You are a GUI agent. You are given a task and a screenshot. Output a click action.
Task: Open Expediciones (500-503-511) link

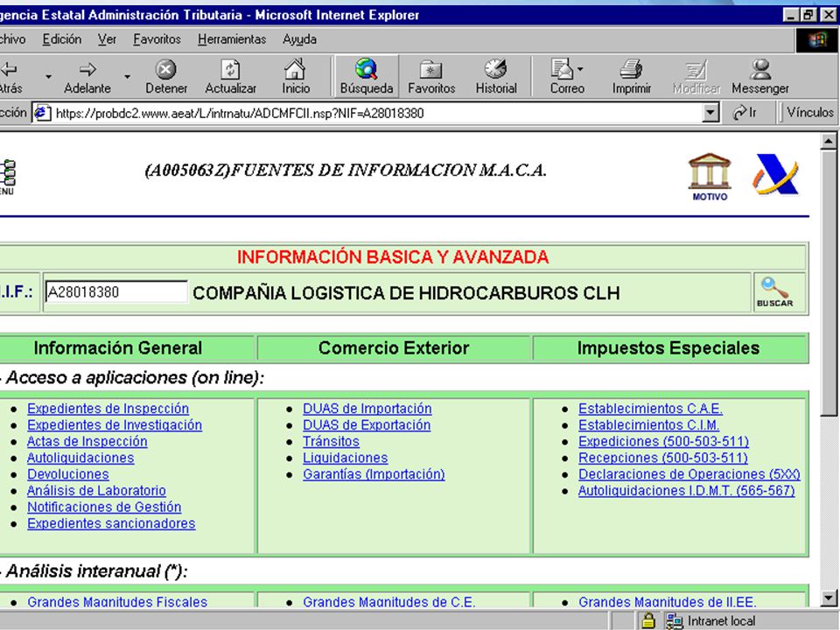(663, 441)
